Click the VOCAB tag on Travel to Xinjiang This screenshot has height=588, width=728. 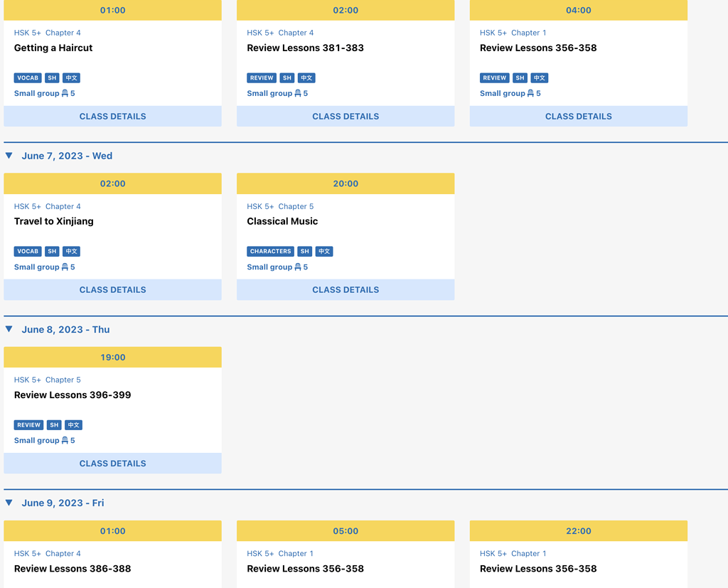(x=28, y=252)
